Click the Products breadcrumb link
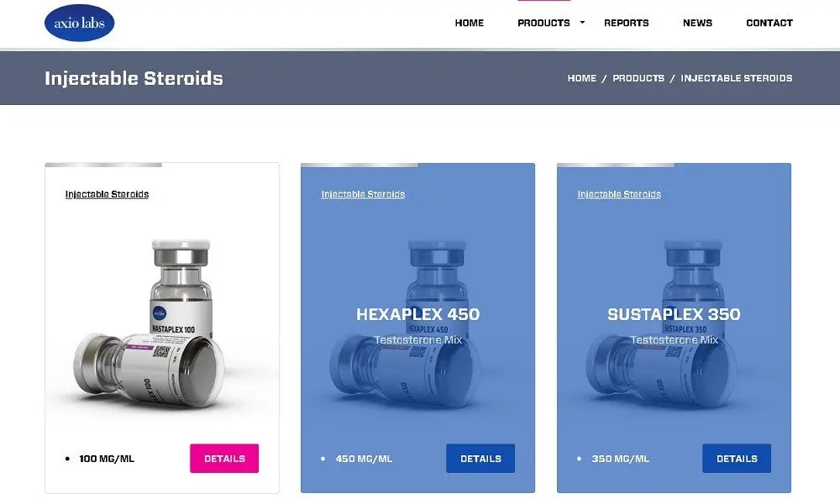 click(x=638, y=78)
